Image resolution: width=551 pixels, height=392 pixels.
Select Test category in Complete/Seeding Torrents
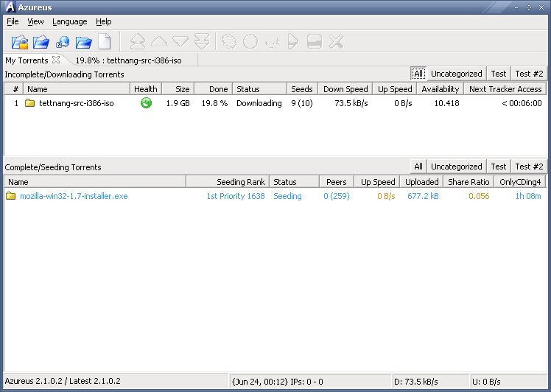pyautogui.click(x=498, y=167)
